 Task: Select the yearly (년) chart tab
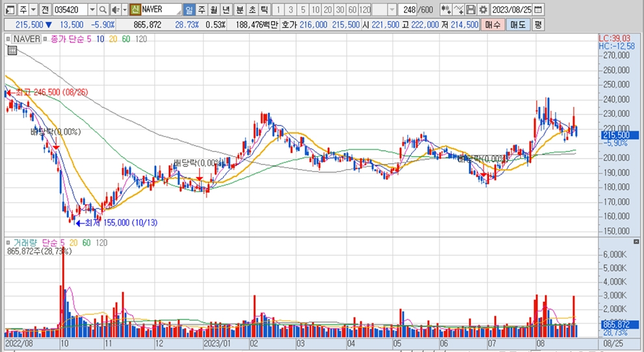226,10
